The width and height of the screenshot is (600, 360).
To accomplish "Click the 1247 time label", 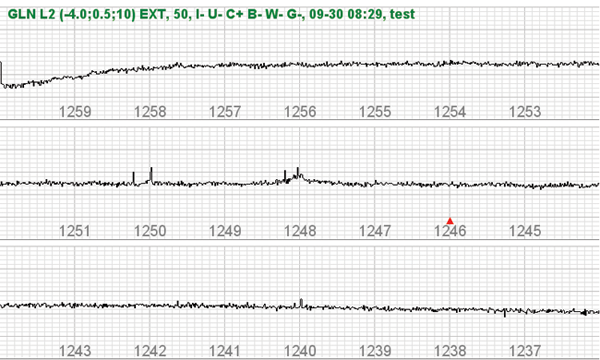I will (375, 231).
